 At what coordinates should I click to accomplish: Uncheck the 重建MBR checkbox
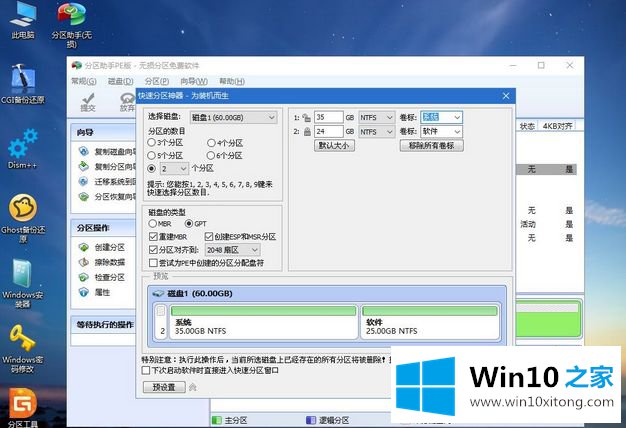153,237
